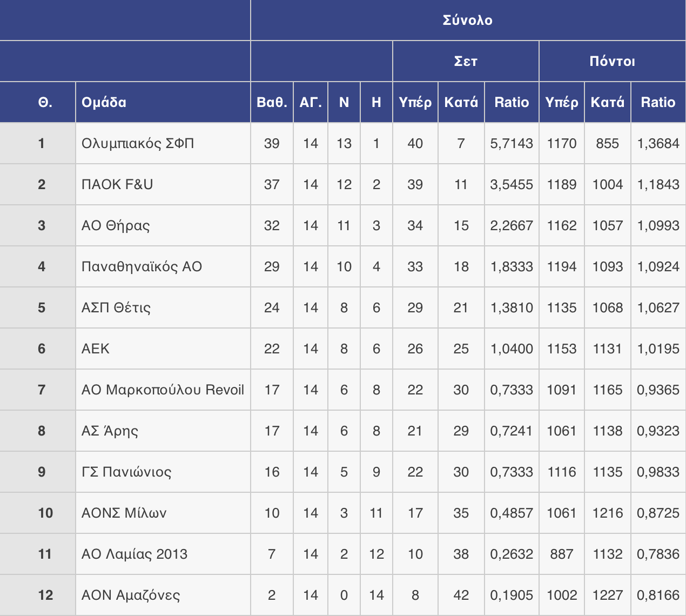Click the Σετ group header
Image resolution: width=686 pixels, height=616 pixels.
466,61
